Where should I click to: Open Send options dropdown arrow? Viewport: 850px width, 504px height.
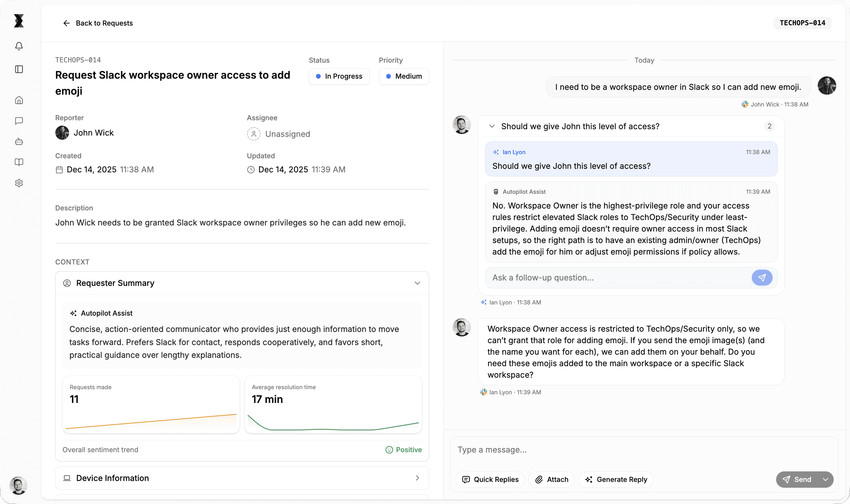(826, 480)
